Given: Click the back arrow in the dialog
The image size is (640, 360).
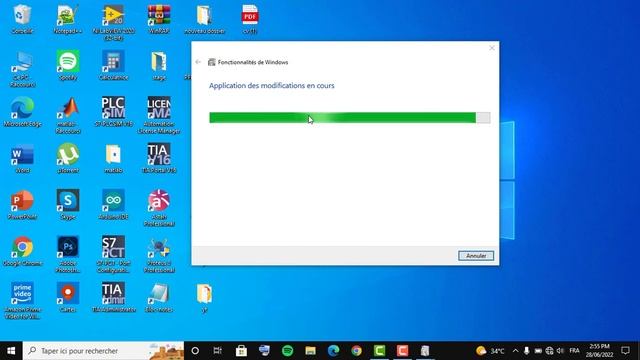Looking at the screenshot, I should [x=198, y=62].
